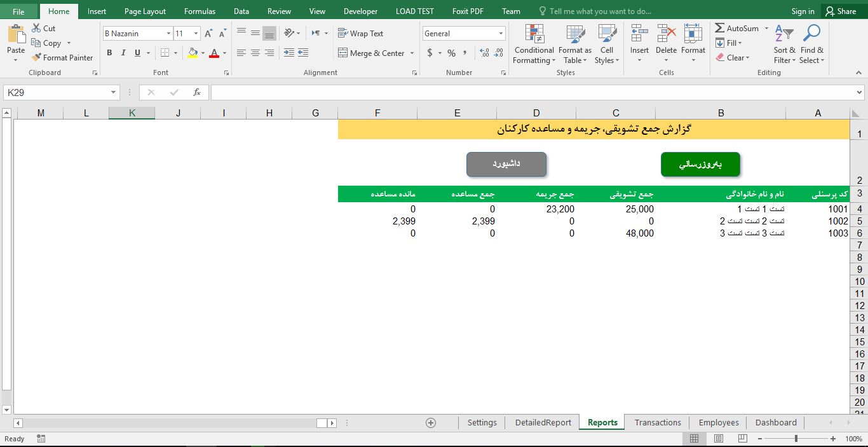Decrease font size with smaller A icon
Image resolution: width=868 pixels, height=447 pixels.
tap(222, 34)
